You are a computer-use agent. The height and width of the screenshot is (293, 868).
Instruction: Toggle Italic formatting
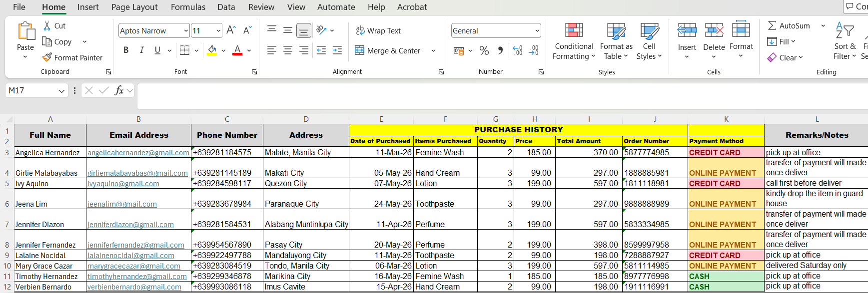point(142,50)
